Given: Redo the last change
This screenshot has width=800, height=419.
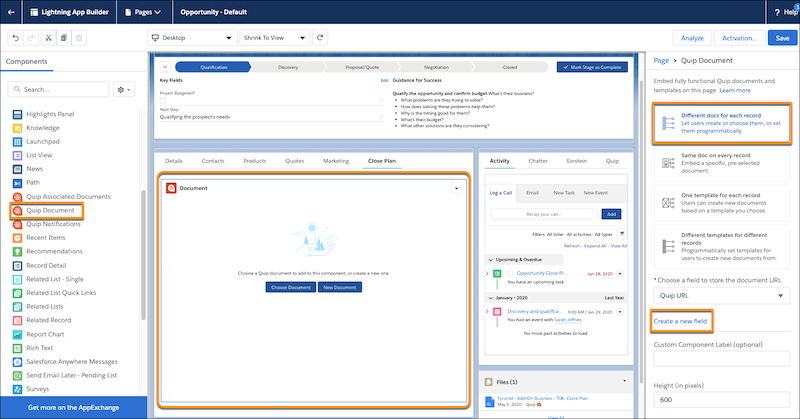Looking at the screenshot, I should click(x=31, y=38).
